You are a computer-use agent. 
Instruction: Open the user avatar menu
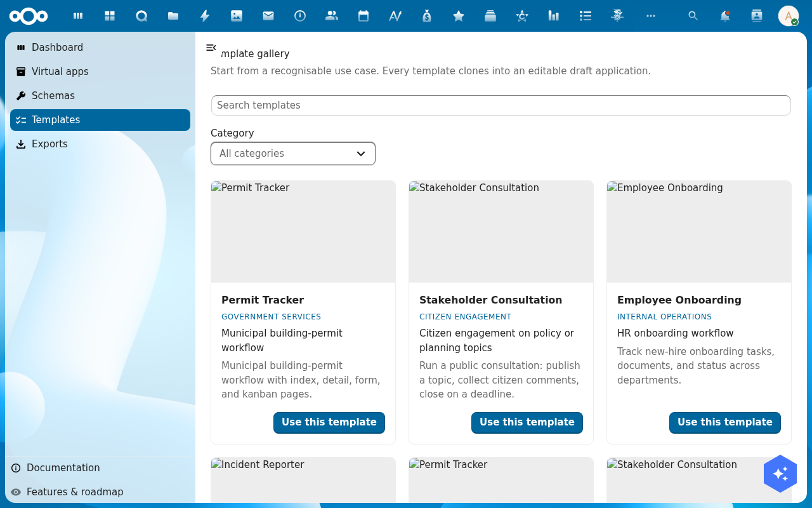[x=789, y=16]
